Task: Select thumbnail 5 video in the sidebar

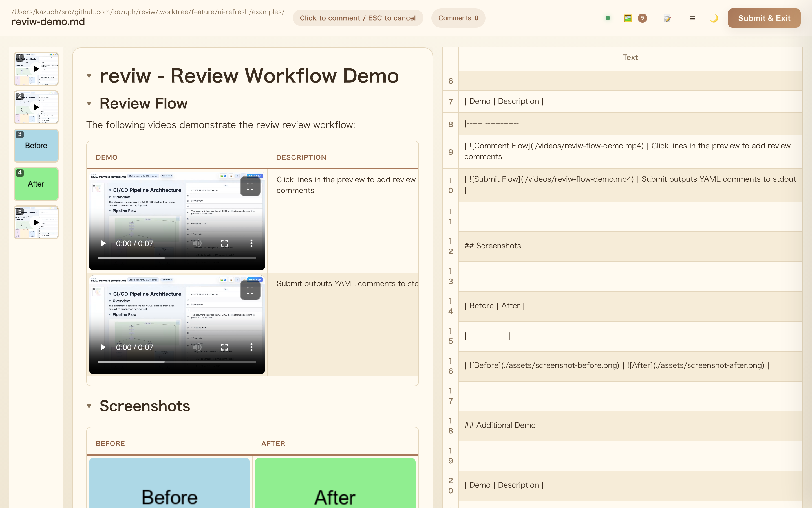Action: [x=36, y=222]
